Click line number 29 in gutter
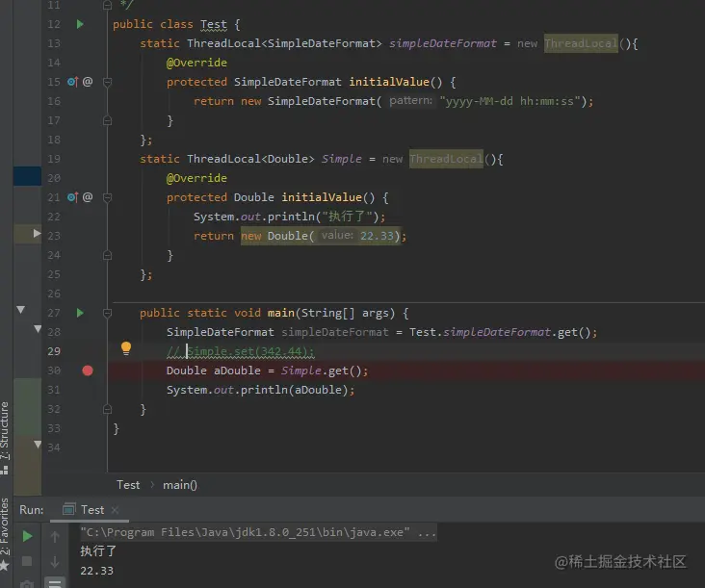The height and width of the screenshot is (588, 705). coord(54,351)
